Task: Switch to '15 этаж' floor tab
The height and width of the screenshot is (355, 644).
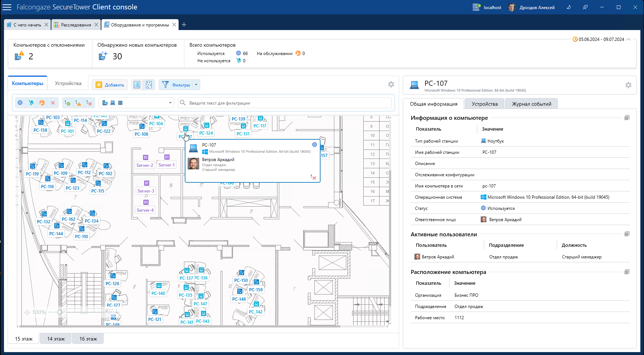Action: coord(24,339)
